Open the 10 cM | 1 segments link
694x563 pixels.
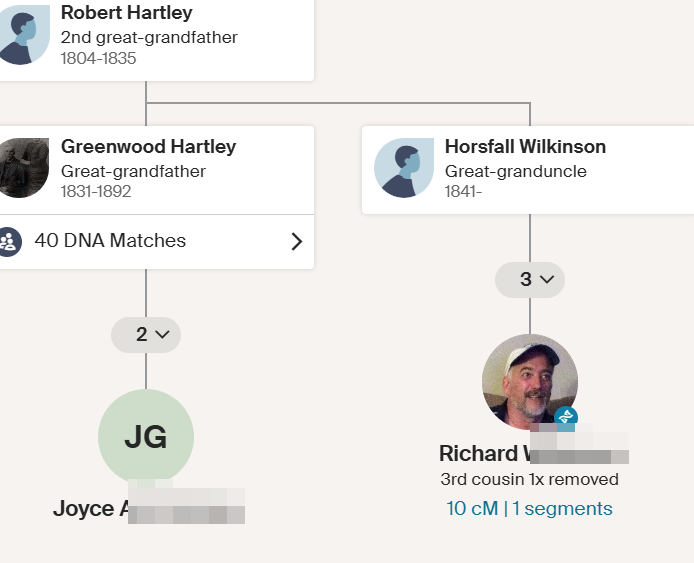coord(529,508)
